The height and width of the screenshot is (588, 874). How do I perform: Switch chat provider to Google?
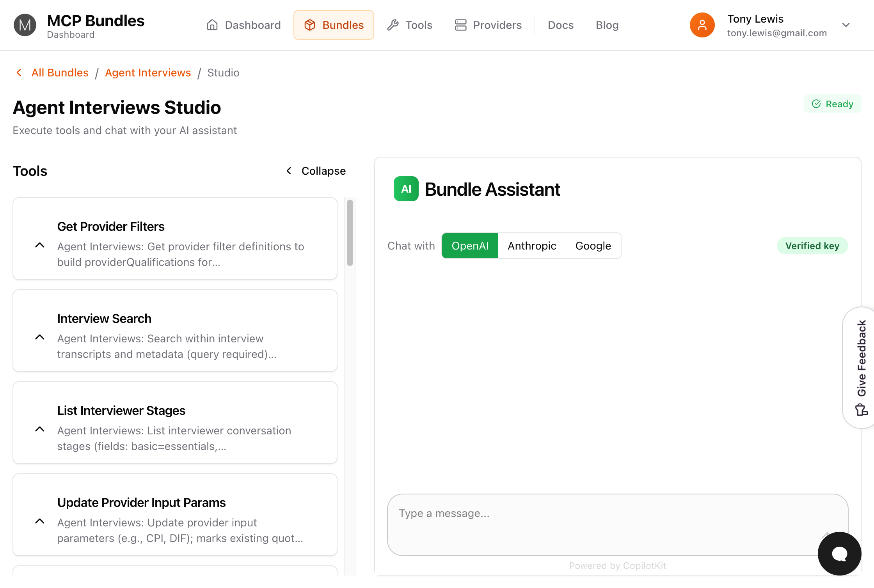point(593,246)
